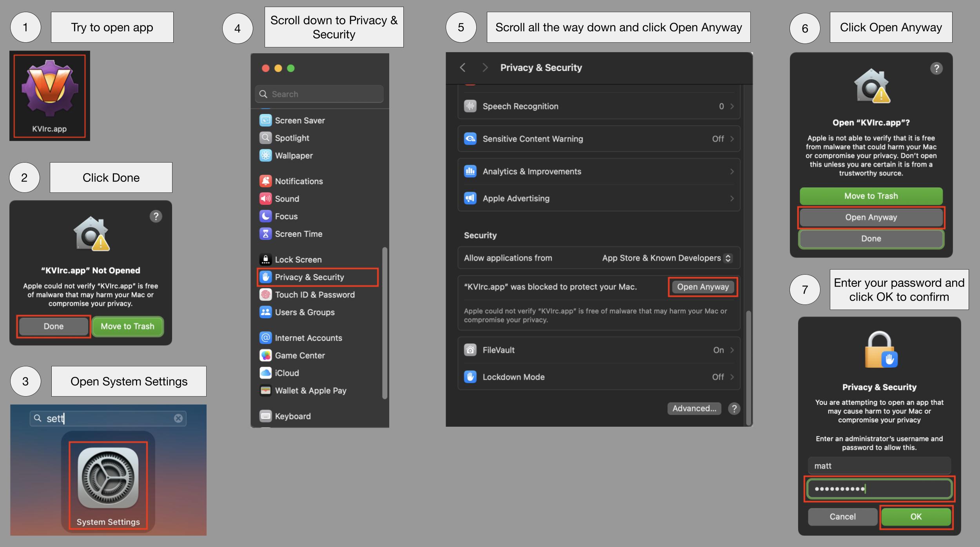This screenshot has width=980, height=547.
Task: Click Move to Trash in Not Opened dialog
Action: (x=127, y=326)
